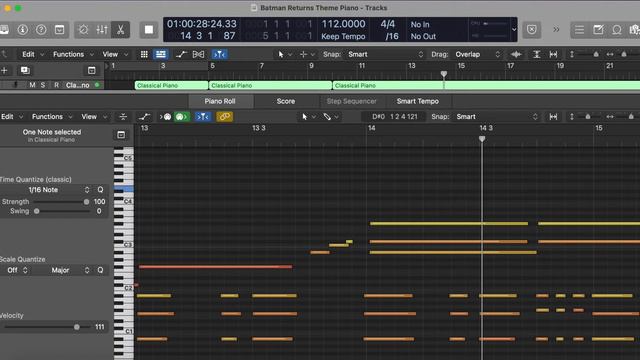The width and height of the screenshot is (640, 360).
Task: Open tracks area secondary tool menu
Action: point(307,54)
